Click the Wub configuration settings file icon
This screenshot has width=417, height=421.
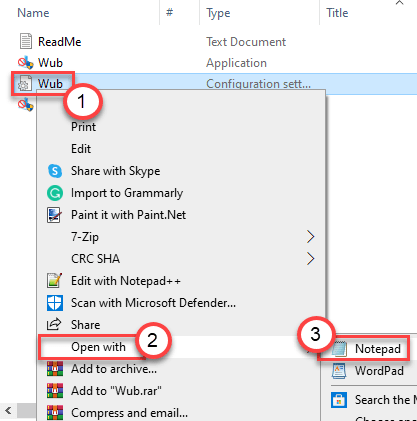point(25,84)
